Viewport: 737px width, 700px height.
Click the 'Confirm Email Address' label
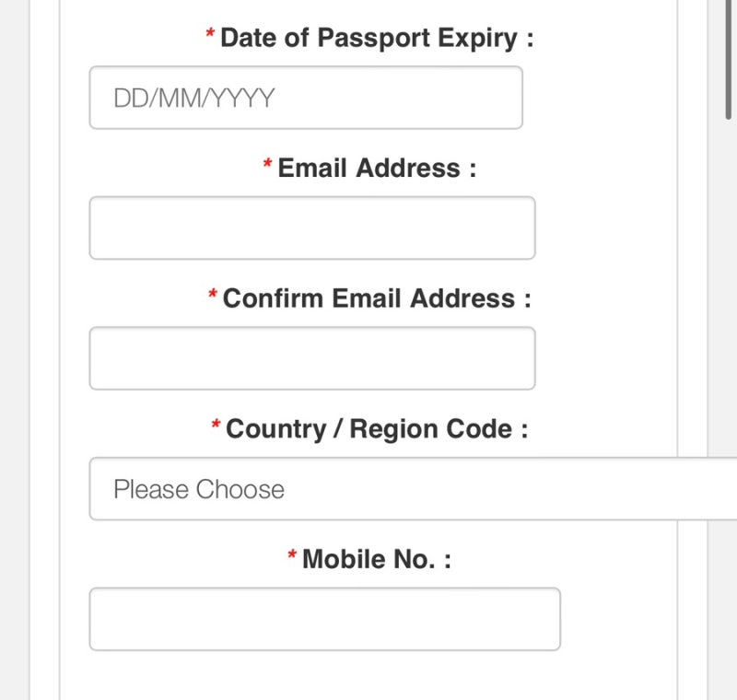(377, 299)
